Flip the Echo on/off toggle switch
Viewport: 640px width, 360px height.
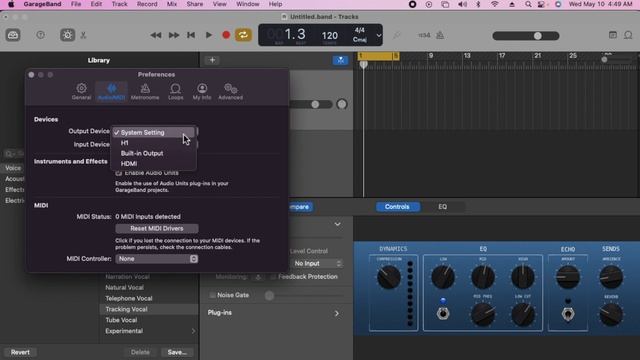pyautogui.click(x=568, y=314)
